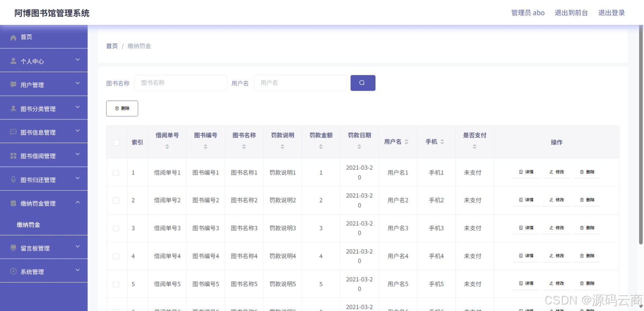The width and height of the screenshot is (644, 311).
Task: Check the row 2 checkbox for 借阅单号2
Action: pyautogui.click(x=116, y=201)
